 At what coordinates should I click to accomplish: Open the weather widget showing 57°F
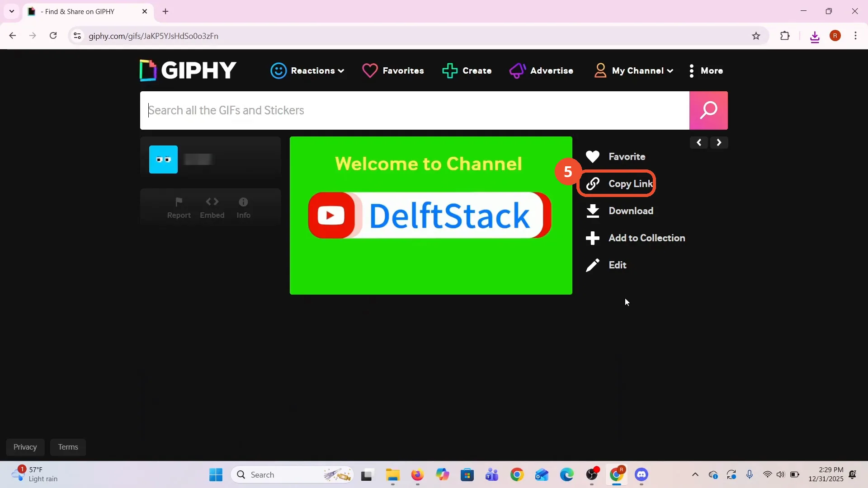pyautogui.click(x=35, y=474)
